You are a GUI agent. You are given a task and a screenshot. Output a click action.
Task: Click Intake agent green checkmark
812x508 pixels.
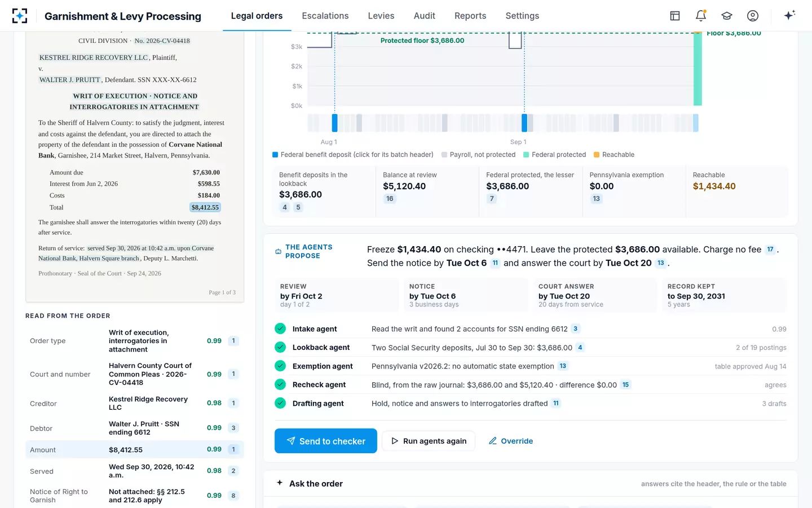280,329
